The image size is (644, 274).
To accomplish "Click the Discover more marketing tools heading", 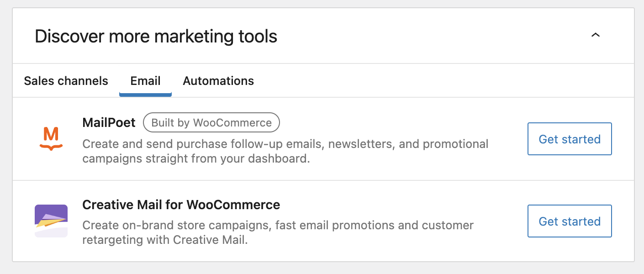I will (157, 36).
